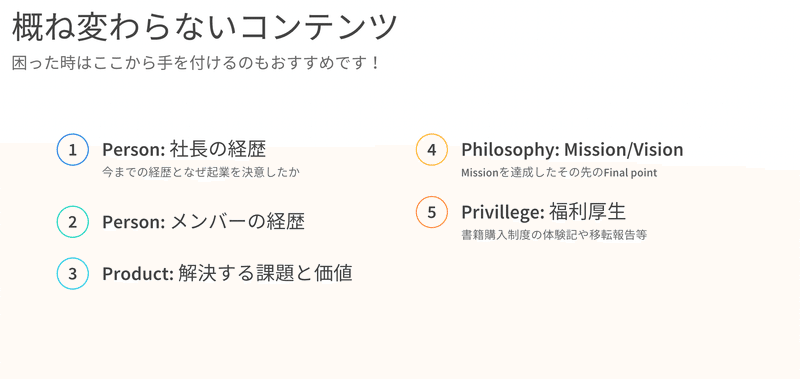Viewport: 800px width, 379px height.
Task: Click the subtitle 'Missionを達成したその先のFinal point'
Action: tap(559, 172)
